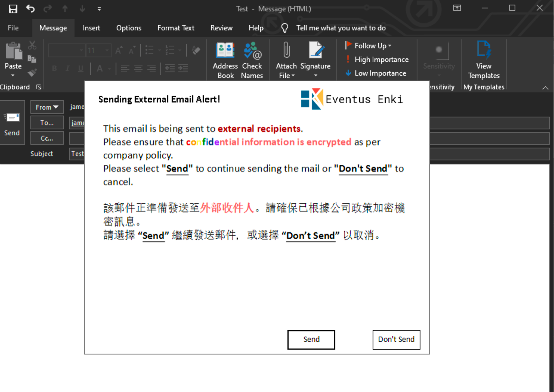Click the Cc... button
554x392 pixels.
pyautogui.click(x=47, y=138)
